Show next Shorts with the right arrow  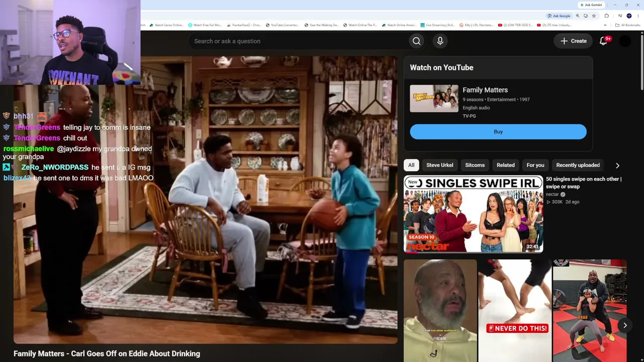625,325
